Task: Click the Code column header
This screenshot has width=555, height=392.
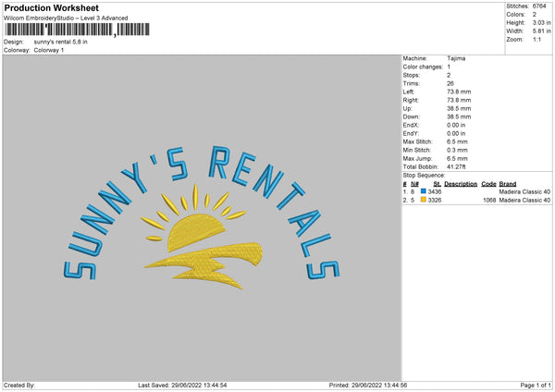Action: (488, 183)
